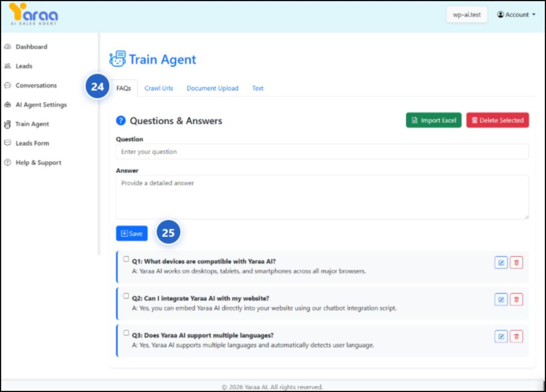The height and width of the screenshot is (392, 546).
Task: Open Dashboard from the sidebar
Action: click(x=31, y=47)
